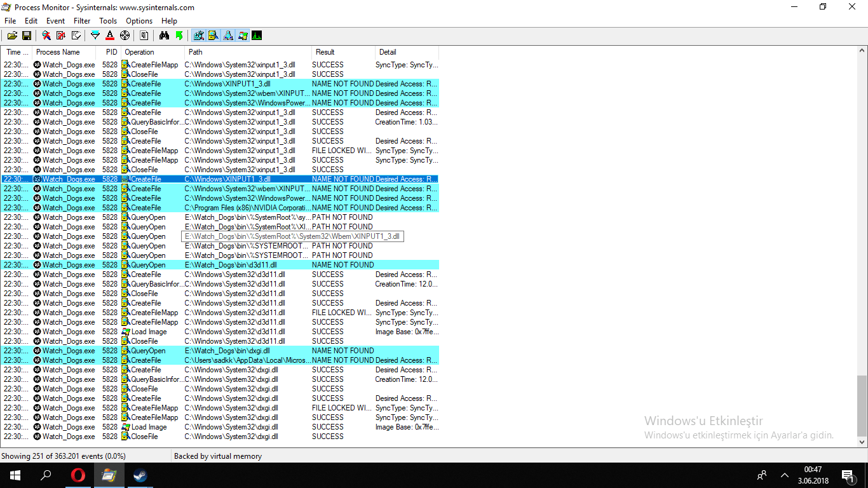Click the Process Monitor title bar app icon
The image size is (868, 488).
pos(6,8)
